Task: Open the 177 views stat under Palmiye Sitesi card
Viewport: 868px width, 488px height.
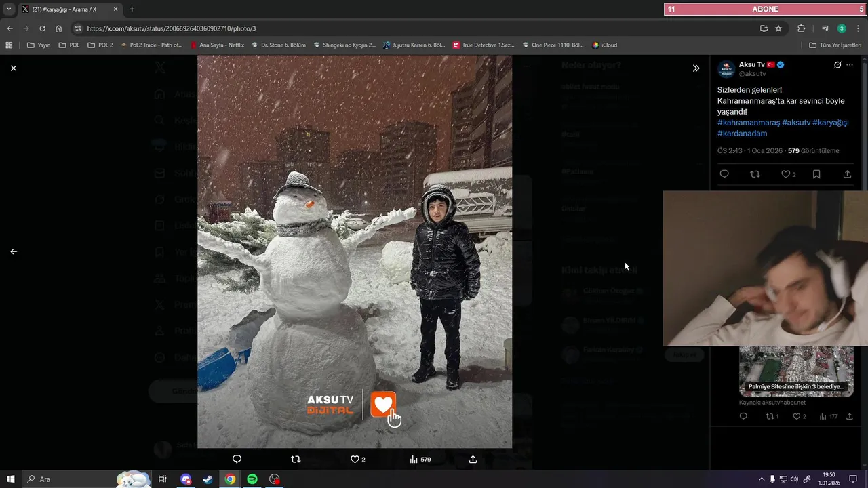Action: point(829,416)
